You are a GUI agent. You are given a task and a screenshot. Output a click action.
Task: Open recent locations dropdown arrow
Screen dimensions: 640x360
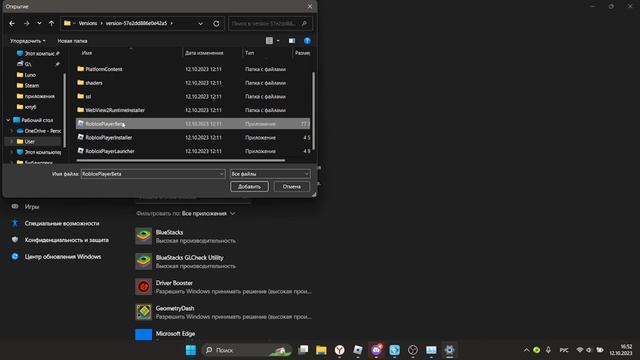[39, 24]
